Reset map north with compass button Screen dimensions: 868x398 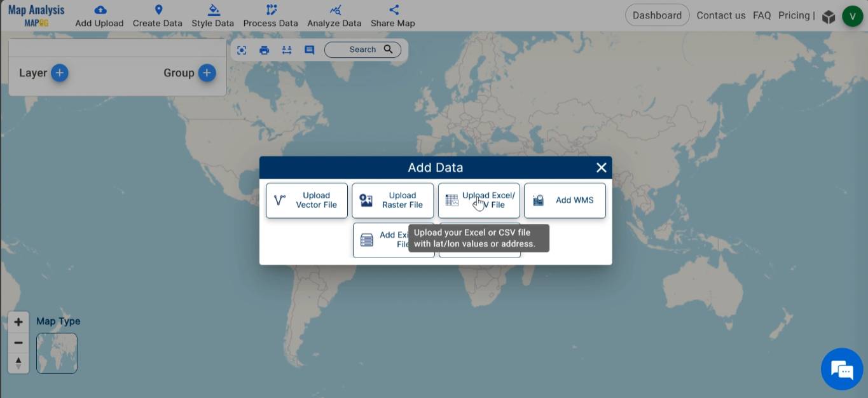[18, 363]
